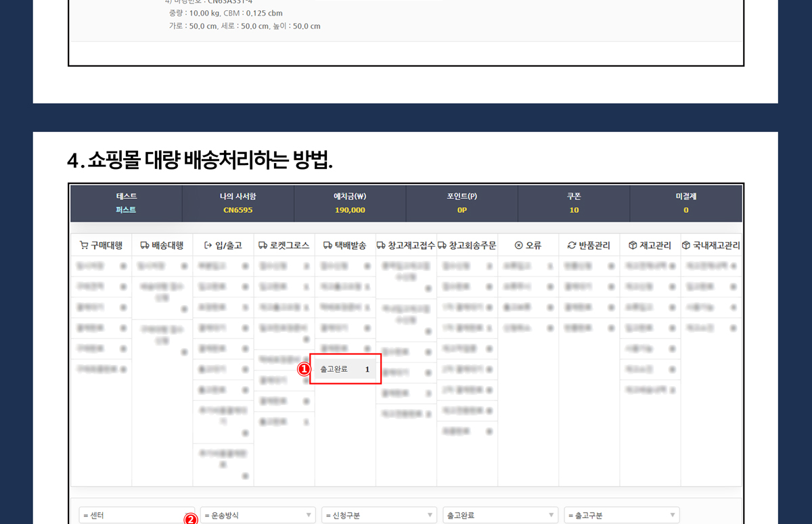The image size is (812, 524).
Task: Click the truck icon beside 배송대행
Action: coord(145,245)
